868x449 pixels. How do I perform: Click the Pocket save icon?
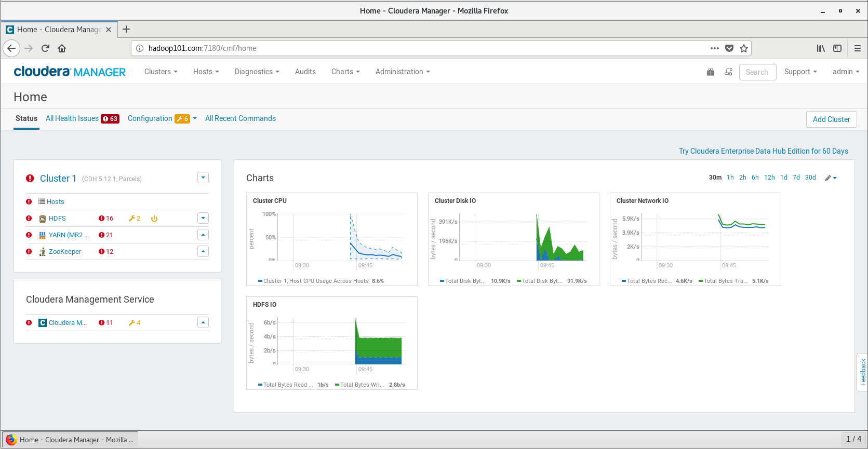click(x=729, y=48)
